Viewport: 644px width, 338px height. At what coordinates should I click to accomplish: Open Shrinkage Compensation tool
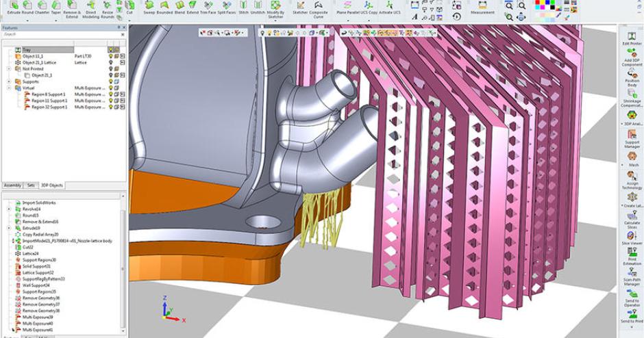(x=632, y=99)
